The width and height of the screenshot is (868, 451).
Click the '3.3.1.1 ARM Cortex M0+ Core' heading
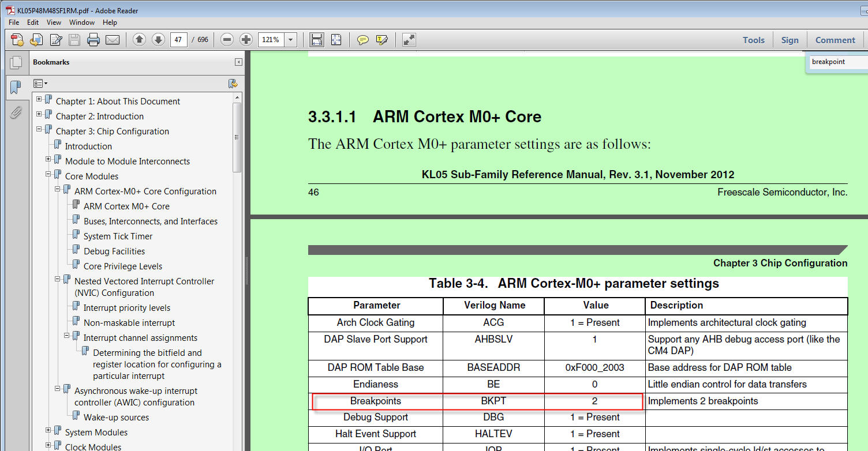[x=425, y=116]
